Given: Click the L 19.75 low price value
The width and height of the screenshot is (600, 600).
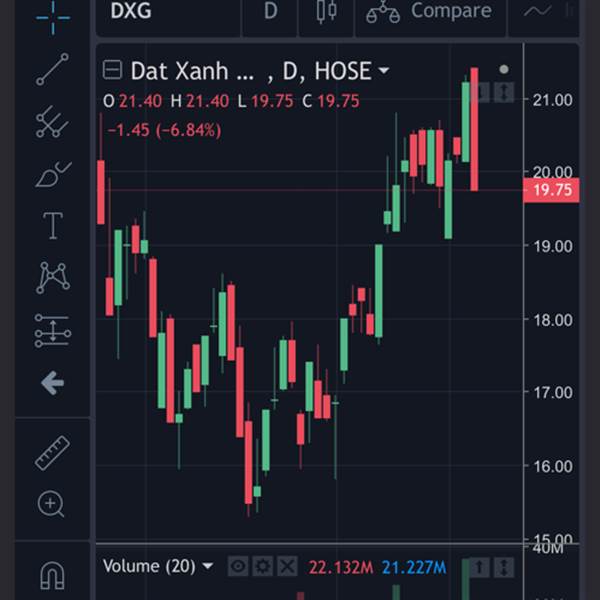Looking at the screenshot, I should coord(265,101).
